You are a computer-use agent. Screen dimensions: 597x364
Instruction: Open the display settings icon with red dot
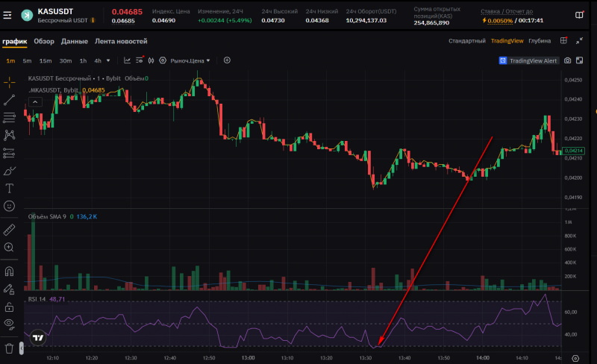click(140, 60)
